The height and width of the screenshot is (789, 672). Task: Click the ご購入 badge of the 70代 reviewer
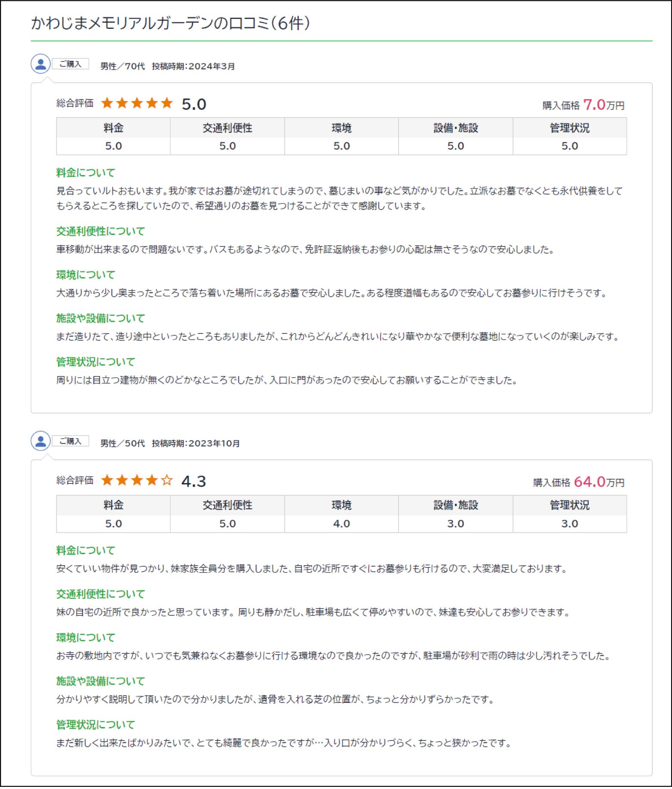pos(71,64)
